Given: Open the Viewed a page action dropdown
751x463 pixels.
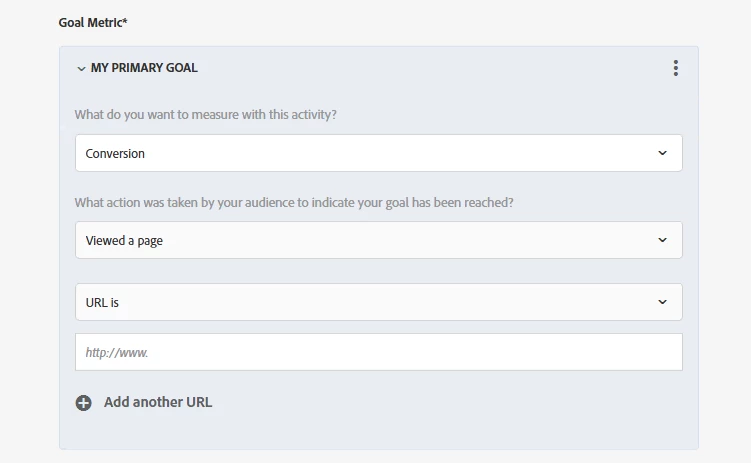Looking at the screenshot, I should tap(378, 240).
